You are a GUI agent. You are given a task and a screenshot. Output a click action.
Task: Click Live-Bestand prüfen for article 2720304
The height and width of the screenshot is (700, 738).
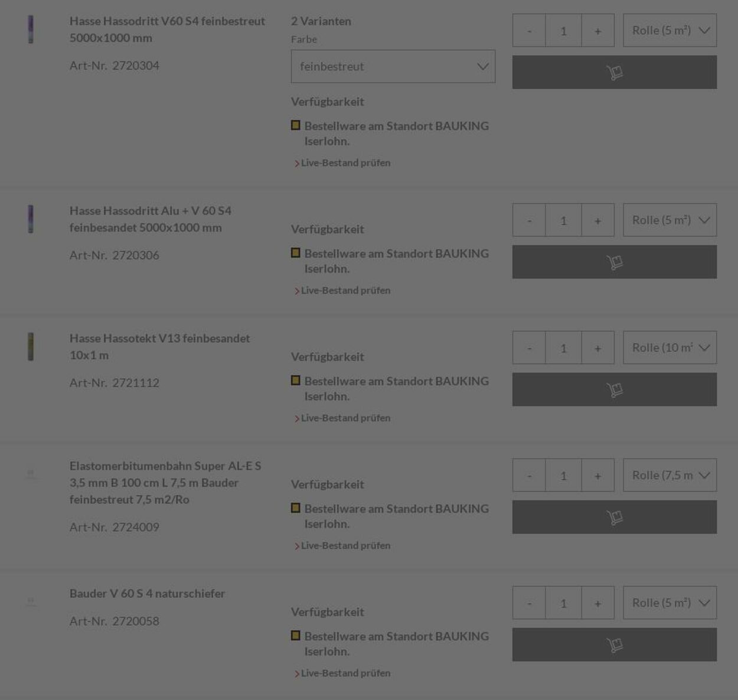tap(345, 162)
